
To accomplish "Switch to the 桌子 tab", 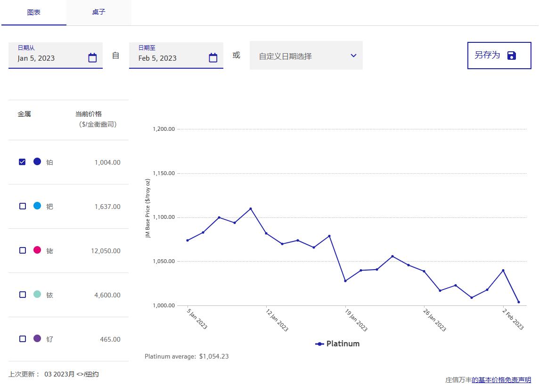I will [x=99, y=13].
